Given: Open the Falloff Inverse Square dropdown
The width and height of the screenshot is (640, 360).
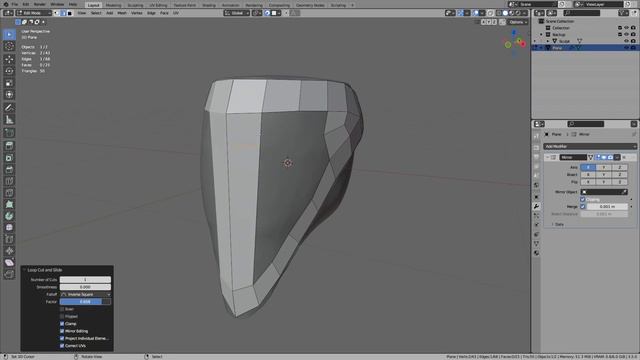Looking at the screenshot, I should [x=85, y=294].
